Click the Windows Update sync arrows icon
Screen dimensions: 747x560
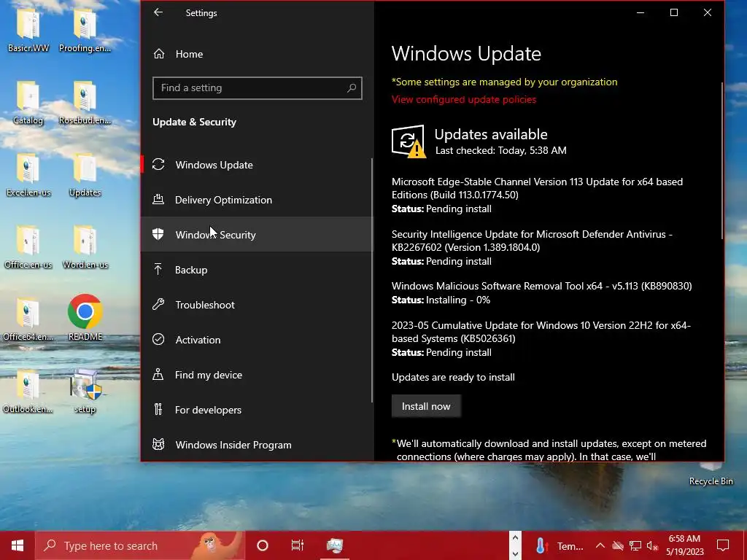pos(158,164)
